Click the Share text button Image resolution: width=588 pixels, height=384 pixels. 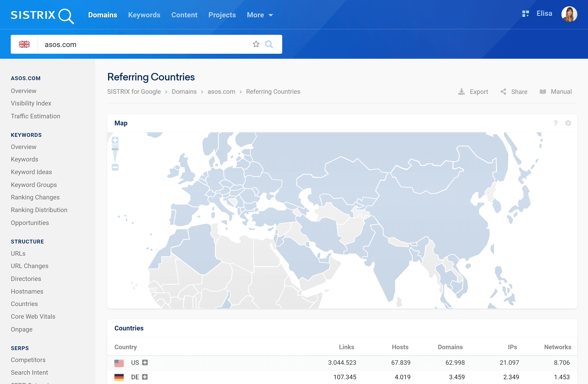tap(519, 92)
